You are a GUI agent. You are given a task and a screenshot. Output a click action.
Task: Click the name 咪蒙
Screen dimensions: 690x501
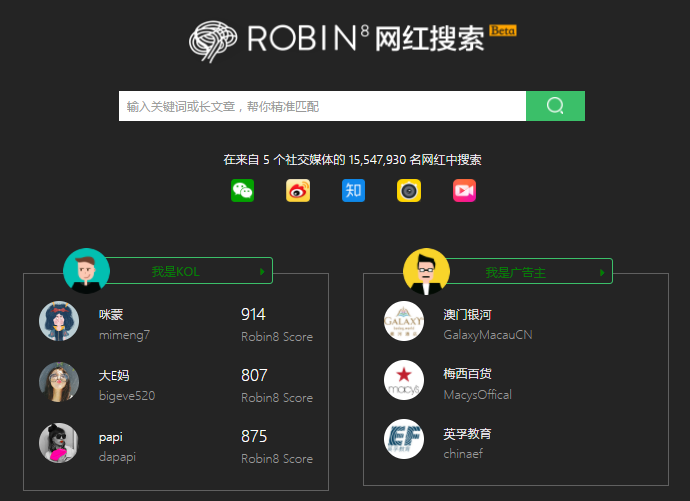(x=111, y=314)
